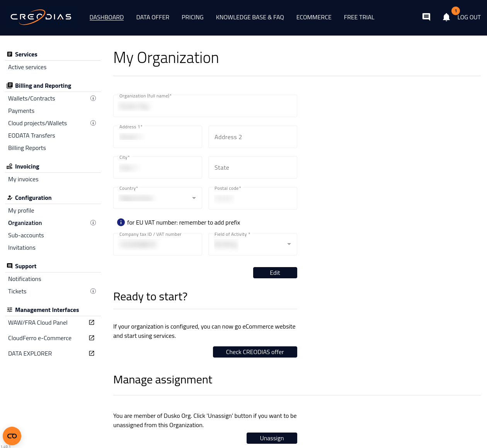Image resolution: width=487 pixels, height=448 pixels.
Task: Open DATA EXPLORER via external link icon
Action: [x=91, y=353]
